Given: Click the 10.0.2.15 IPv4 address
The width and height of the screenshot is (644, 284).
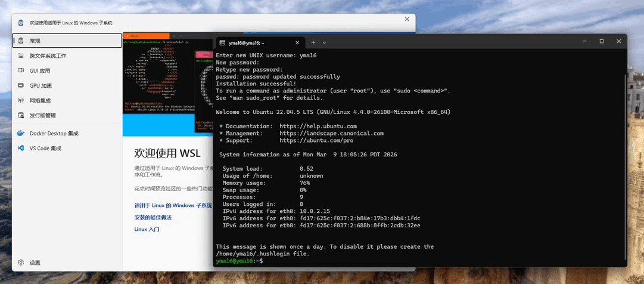Looking at the screenshot, I should coord(316,211).
